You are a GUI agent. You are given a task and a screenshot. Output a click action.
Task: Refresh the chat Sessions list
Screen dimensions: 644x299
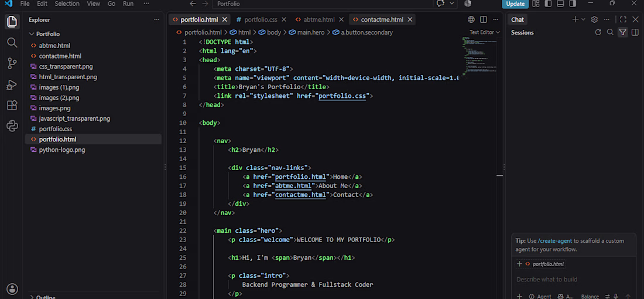pos(598,32)
